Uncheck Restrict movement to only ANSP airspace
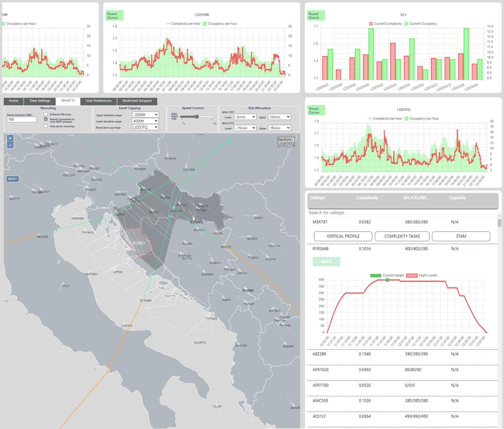The width and height of the screenshot is (504, 429). tap(46, 119)
